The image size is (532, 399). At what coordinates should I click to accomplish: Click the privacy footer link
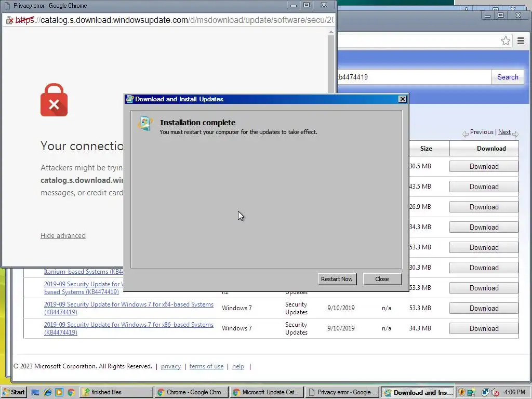tap(170, 366)
